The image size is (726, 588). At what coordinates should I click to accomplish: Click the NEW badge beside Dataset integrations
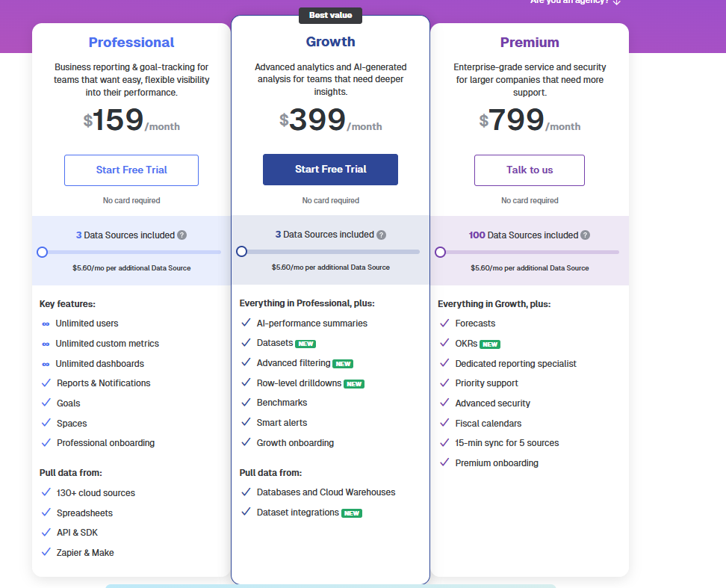click(351, 513)
